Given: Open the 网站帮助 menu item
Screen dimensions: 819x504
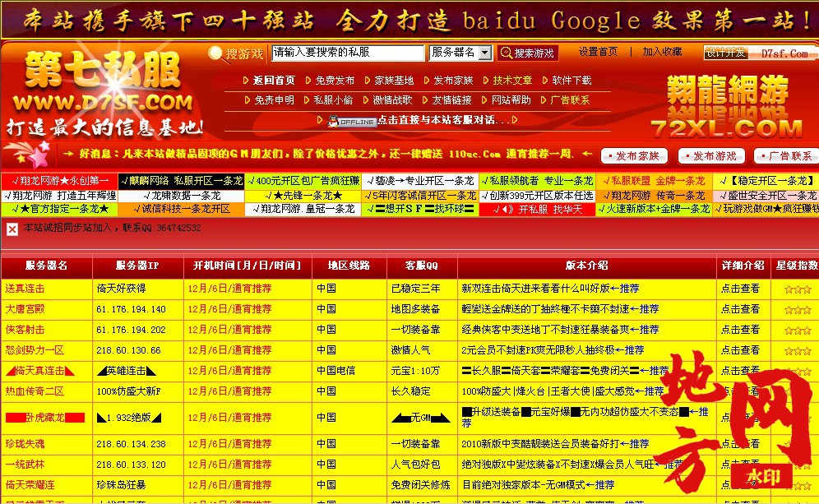Looking at the screenshot, I should (511, 100).
